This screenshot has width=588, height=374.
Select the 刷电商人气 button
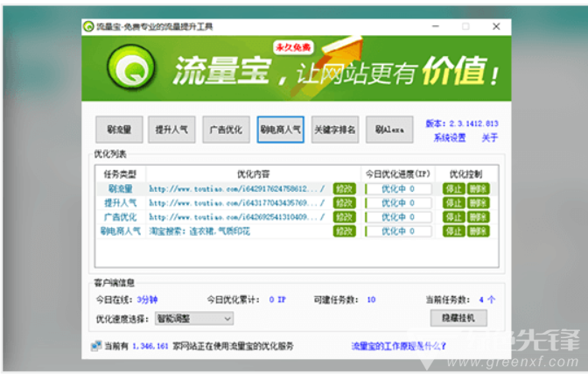[x=281, y=130]
